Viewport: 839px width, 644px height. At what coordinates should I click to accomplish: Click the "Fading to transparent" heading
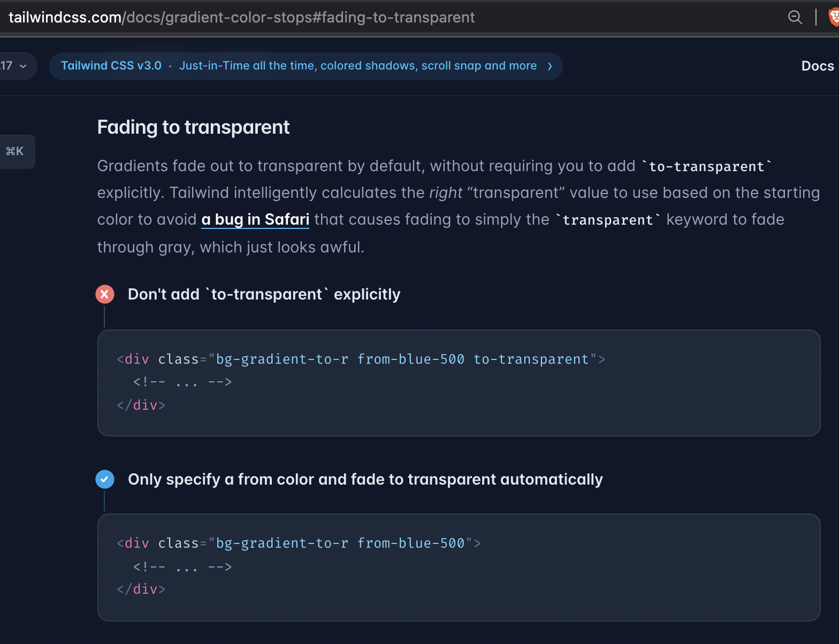(x=193, y=127)
